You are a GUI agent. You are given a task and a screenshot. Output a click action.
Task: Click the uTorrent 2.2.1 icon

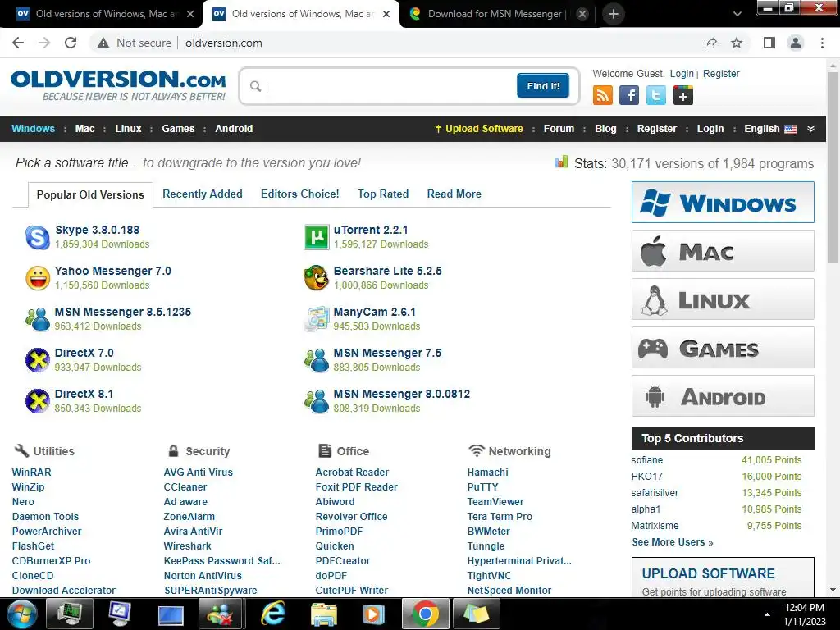tap(316, 237)
